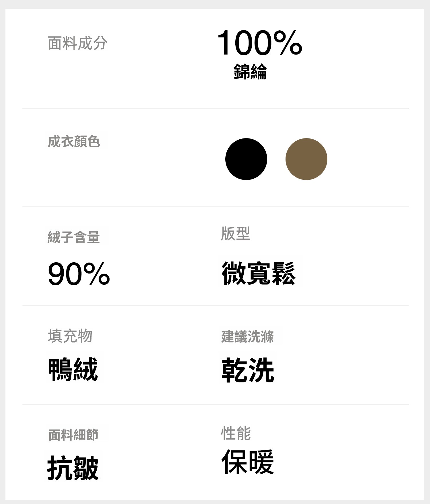The height and width of the screenshot is (504, 430).
Task: Click the 版型 label
Action: tap(235, 234)
